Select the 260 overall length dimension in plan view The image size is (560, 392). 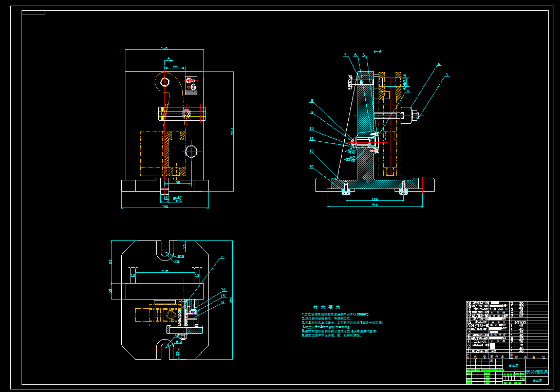[231, 300]
